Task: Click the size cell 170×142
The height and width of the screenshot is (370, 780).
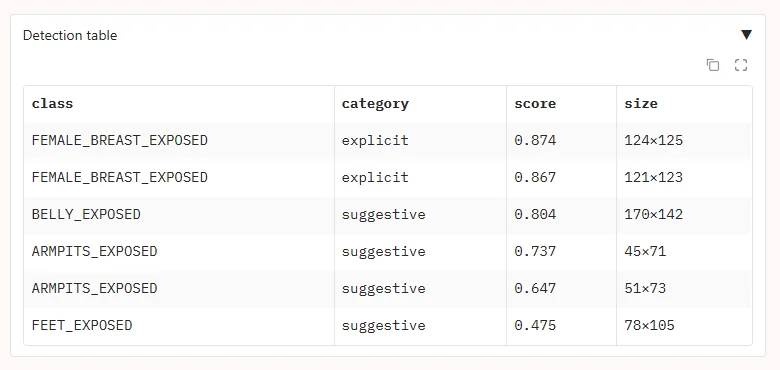Action: pos(684,215)
